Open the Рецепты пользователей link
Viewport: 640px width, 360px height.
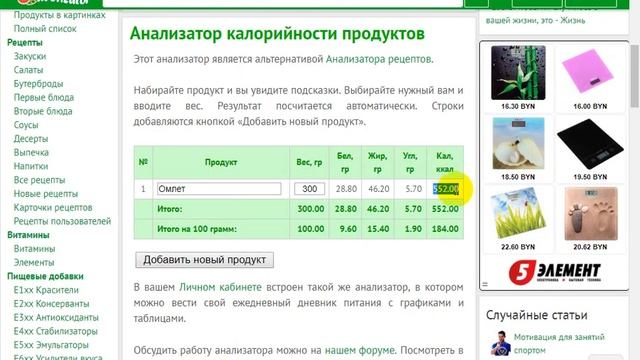[x=62, y=221]
